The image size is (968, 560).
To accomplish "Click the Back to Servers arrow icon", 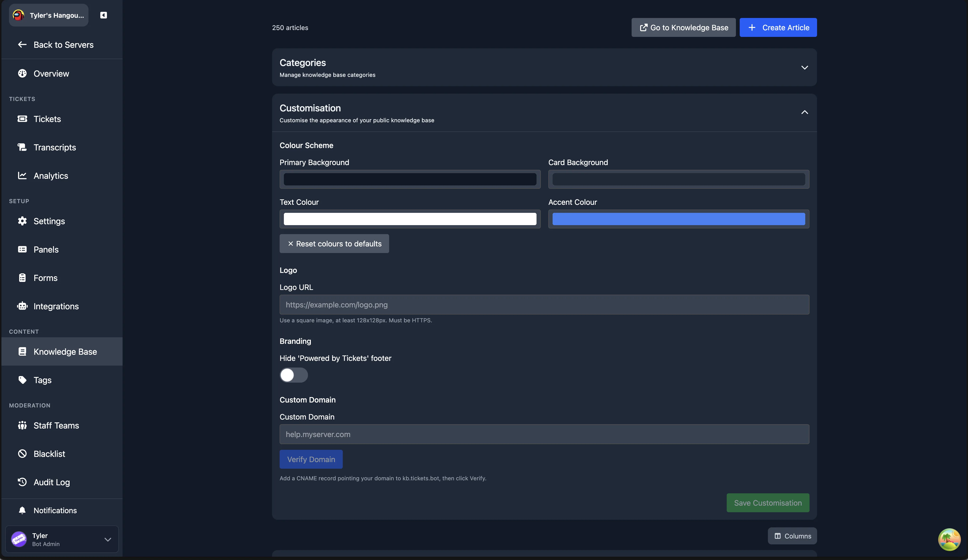I will pyautogui.click(x=22, y=44).
